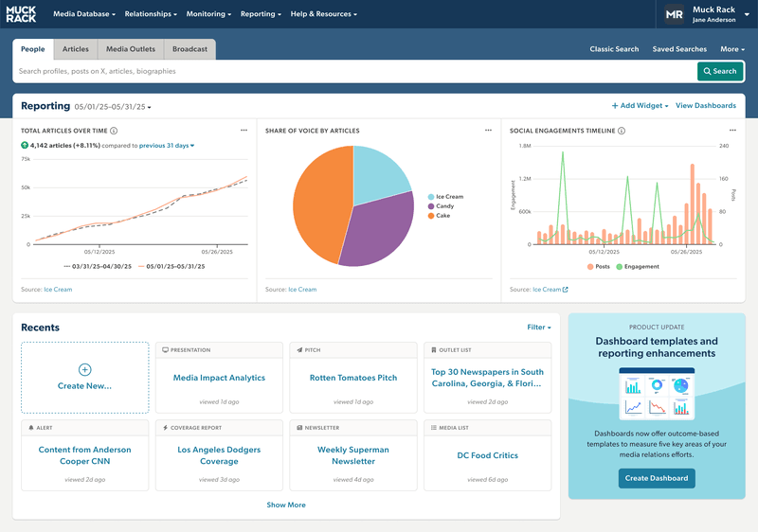
Task: Open the reporting date range dropdown
Action: point(113,107)
